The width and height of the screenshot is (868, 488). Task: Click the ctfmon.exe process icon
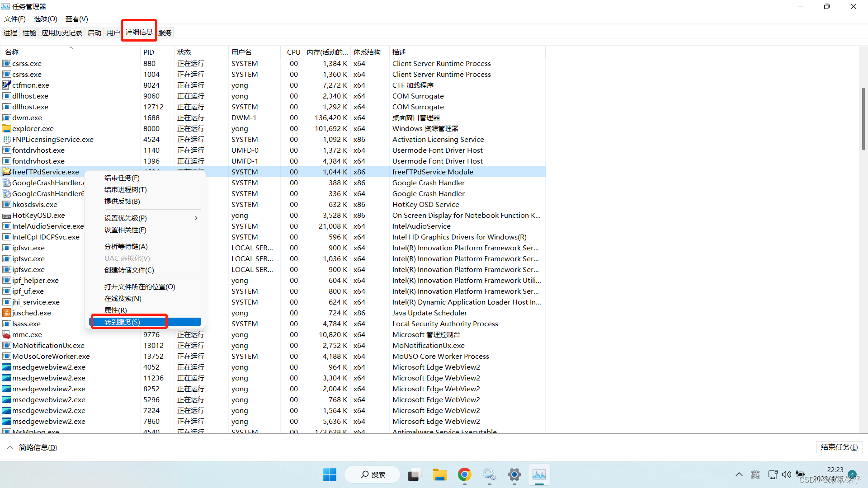[x=6, y=85]
